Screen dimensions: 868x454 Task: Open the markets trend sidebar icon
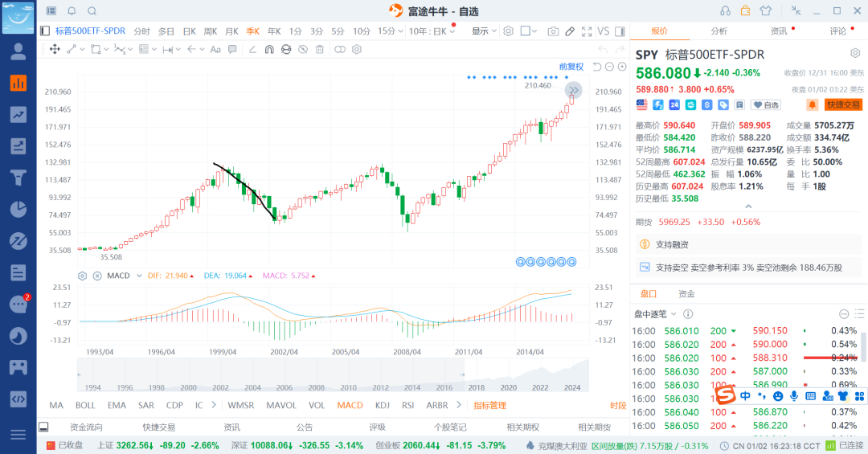[x=18, y=115]
